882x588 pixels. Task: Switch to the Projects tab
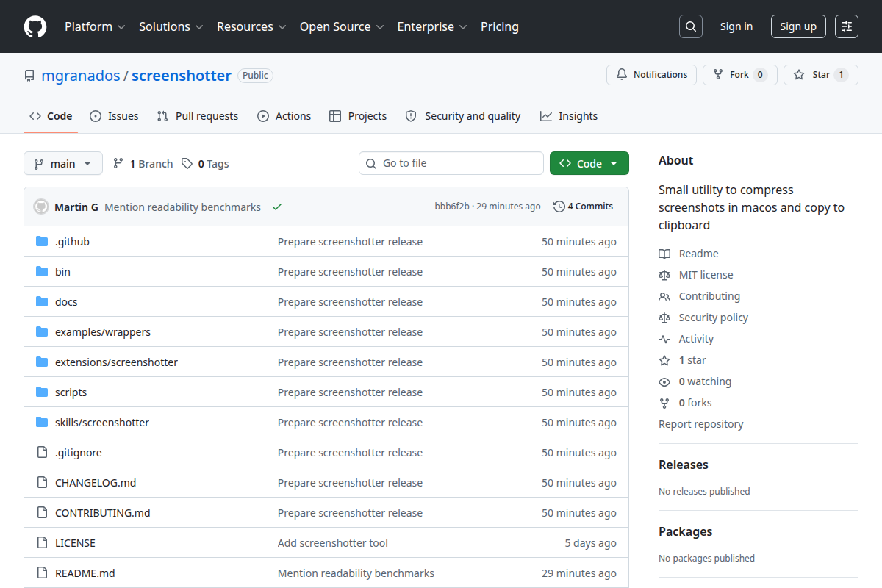pyautogui.click(x=358, y=116)
